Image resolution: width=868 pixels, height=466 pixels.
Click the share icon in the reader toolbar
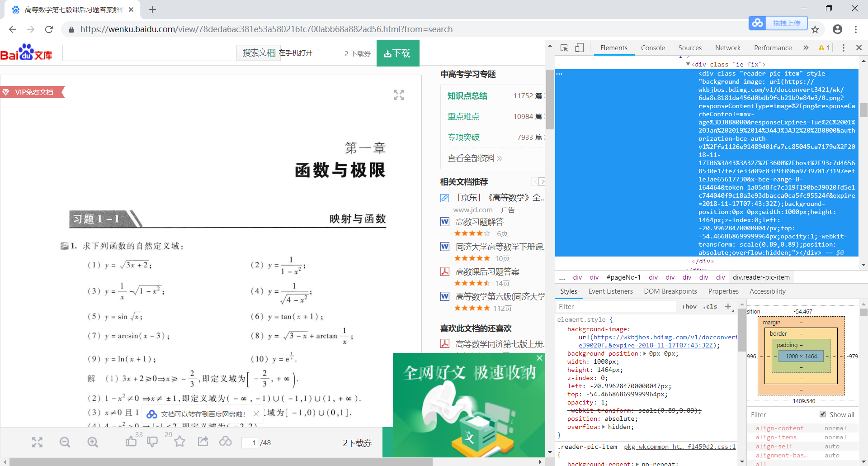click(x=203, y=441)
